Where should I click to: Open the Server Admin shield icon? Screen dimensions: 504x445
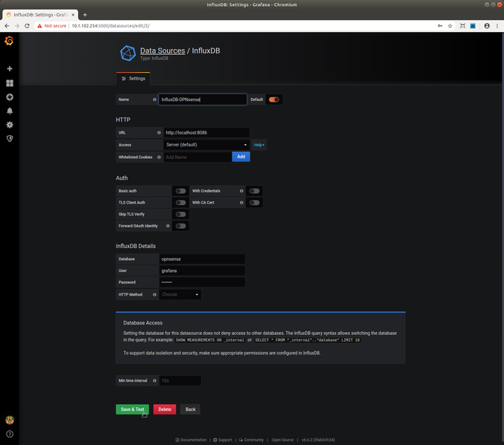(10, 139)
